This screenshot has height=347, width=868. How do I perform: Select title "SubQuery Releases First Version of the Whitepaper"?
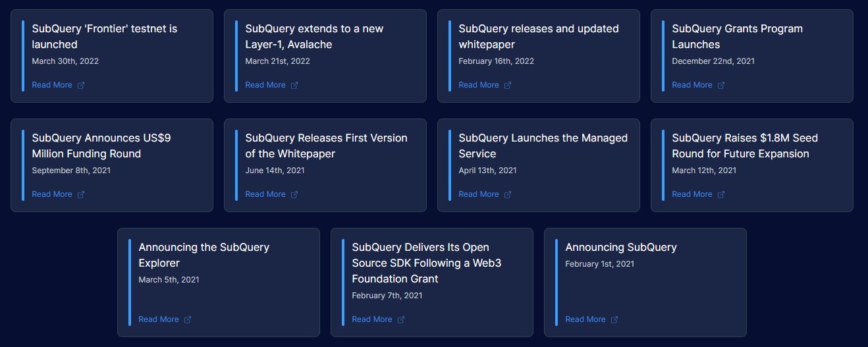[x=326, y=146]
